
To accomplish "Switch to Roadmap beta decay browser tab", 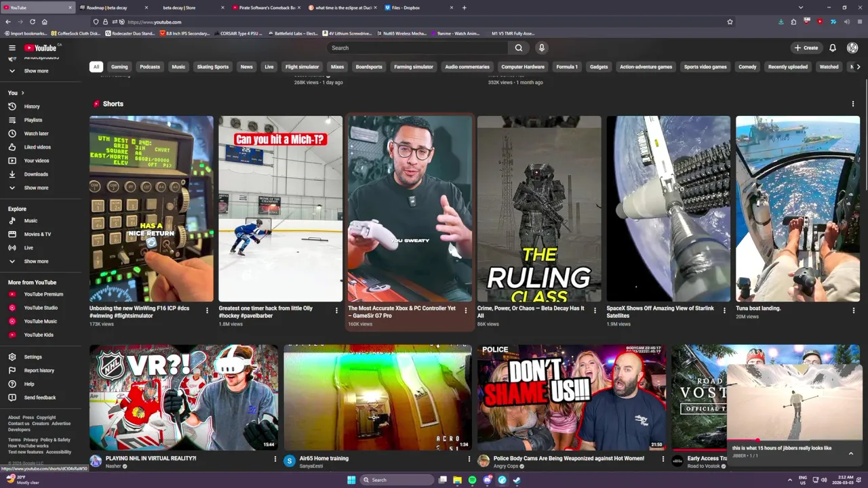I will pos(113,7).
